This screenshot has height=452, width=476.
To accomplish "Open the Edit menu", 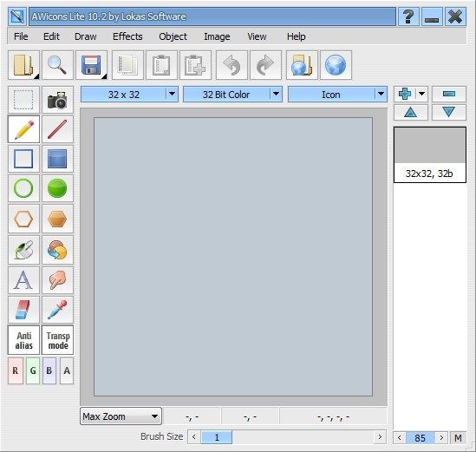I will tap(51, 36).
